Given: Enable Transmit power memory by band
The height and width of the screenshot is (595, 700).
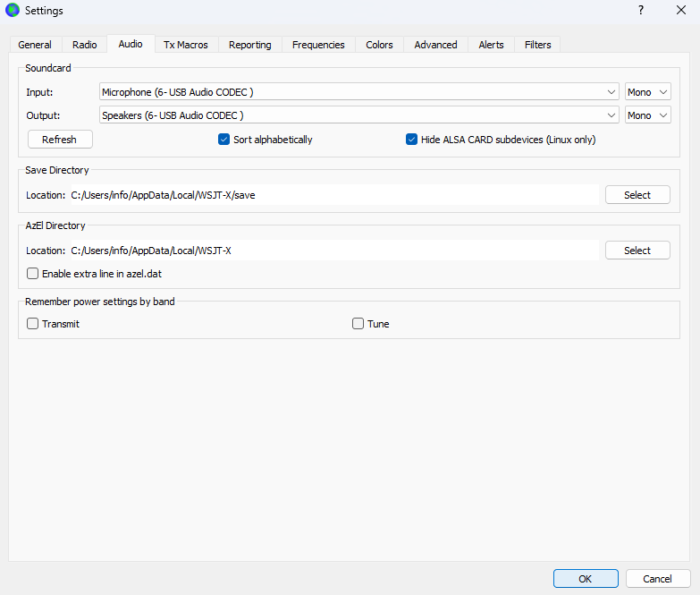Looking at the screenshot, I should coord(33,324).
